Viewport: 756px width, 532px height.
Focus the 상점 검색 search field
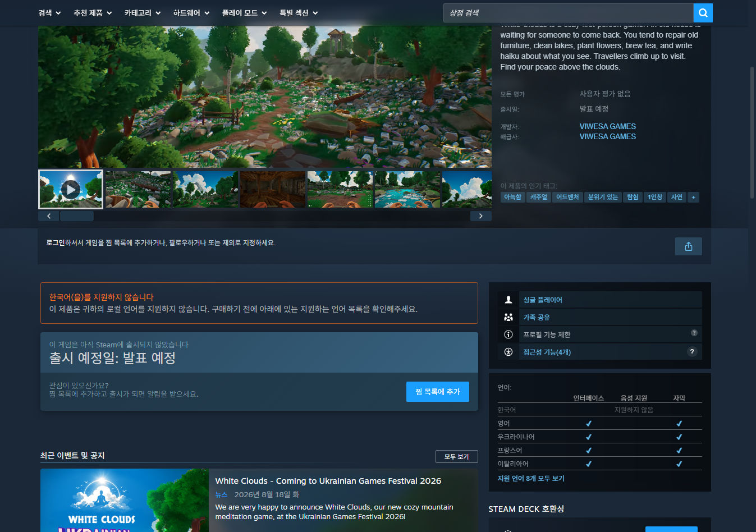(x=569, y=13)
